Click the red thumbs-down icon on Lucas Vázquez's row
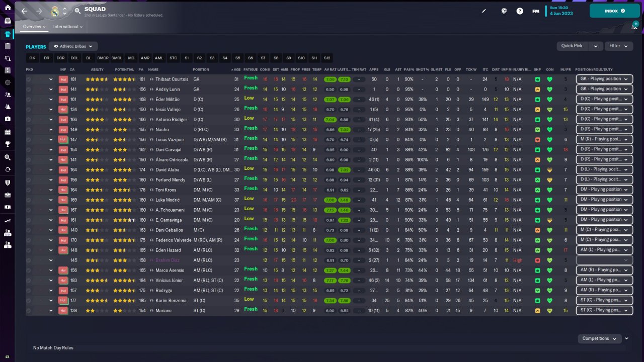 (x=538, y=139)
